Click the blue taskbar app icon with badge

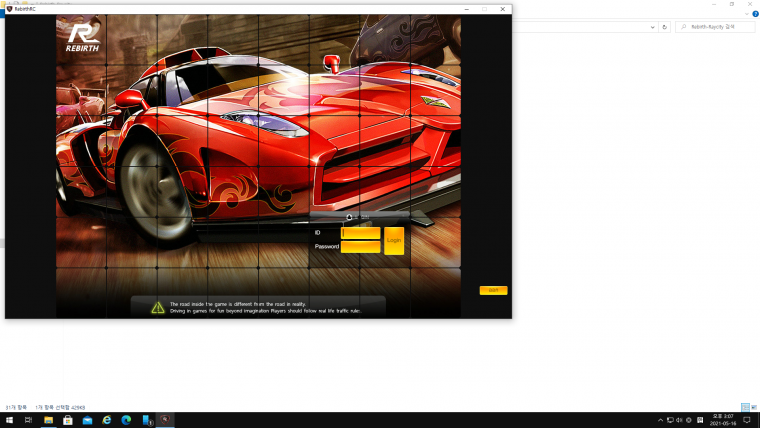[146, 420]
